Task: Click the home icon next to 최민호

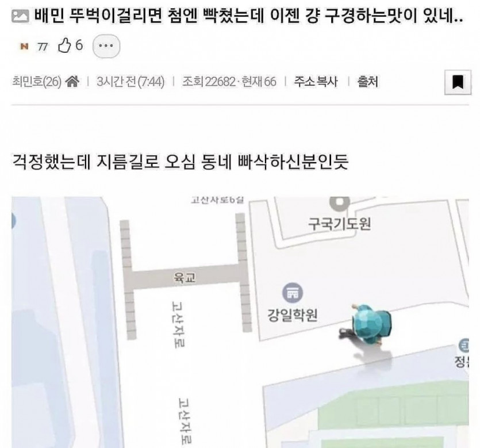Action: click(x=72, y=82)
